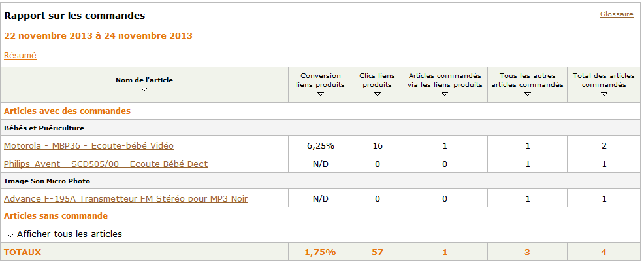
Task: Open Motorola MBP36 Ecoute-bébé Vidéo product
Action: 89,145
